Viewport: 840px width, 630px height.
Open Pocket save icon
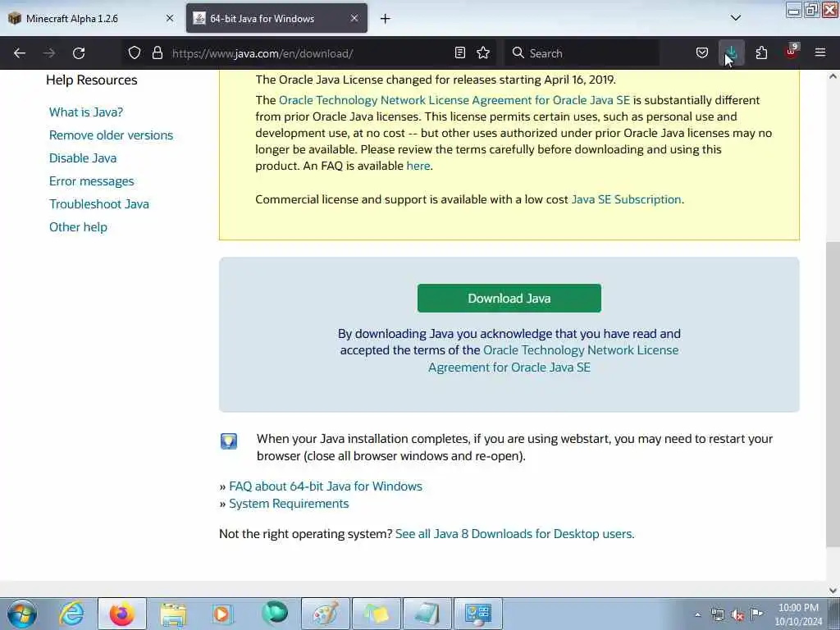702,53
